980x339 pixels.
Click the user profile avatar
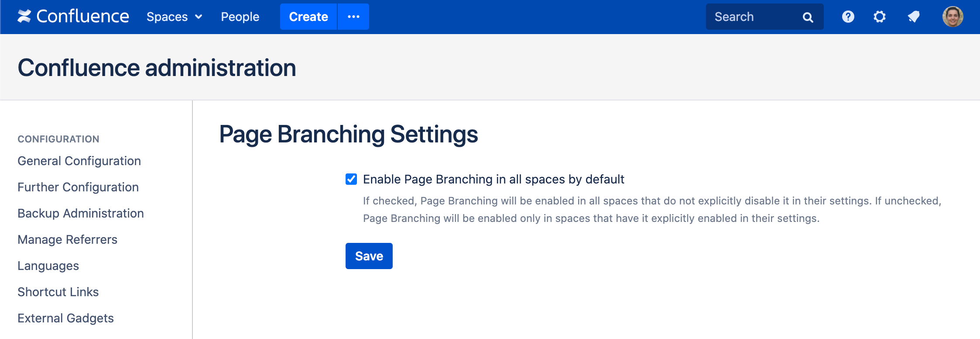(953, 17)
